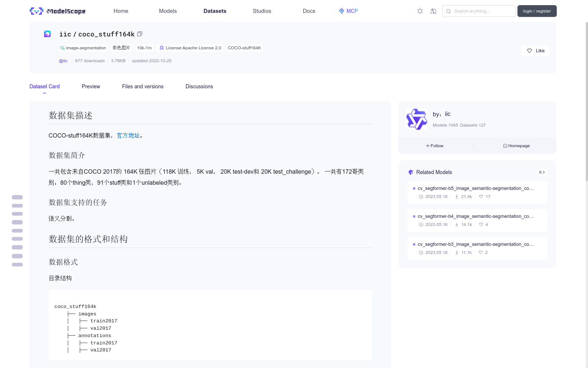This screenshot has width=588, height=368.
Task: Click the heart icon on segformer-b3 card
Action: [481, 252]
